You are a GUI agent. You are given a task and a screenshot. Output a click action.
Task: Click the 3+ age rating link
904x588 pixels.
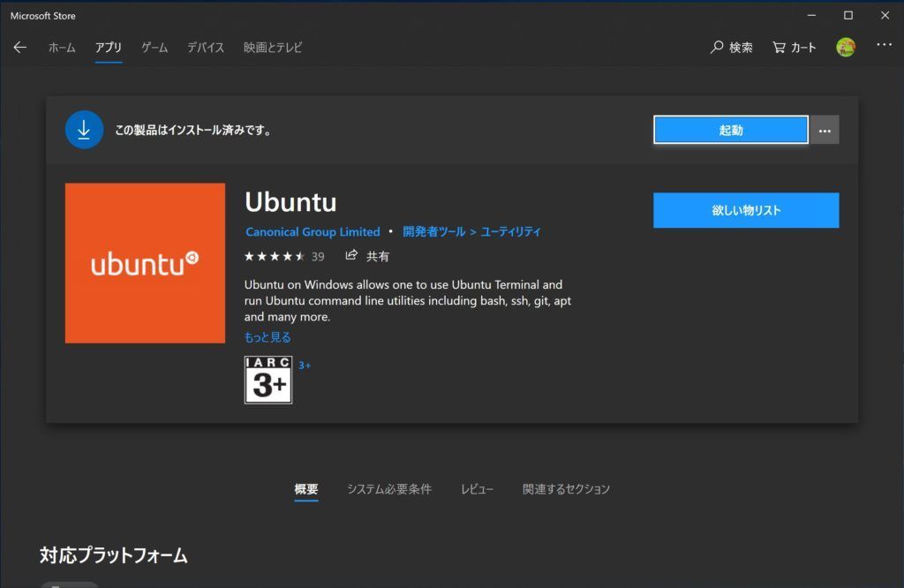(x=305, y=366)
